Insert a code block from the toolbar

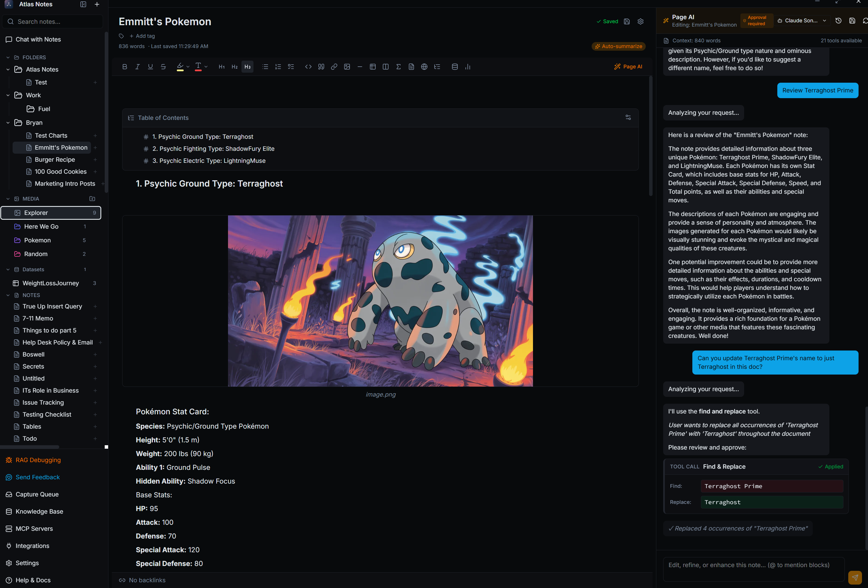coord(308,66)
